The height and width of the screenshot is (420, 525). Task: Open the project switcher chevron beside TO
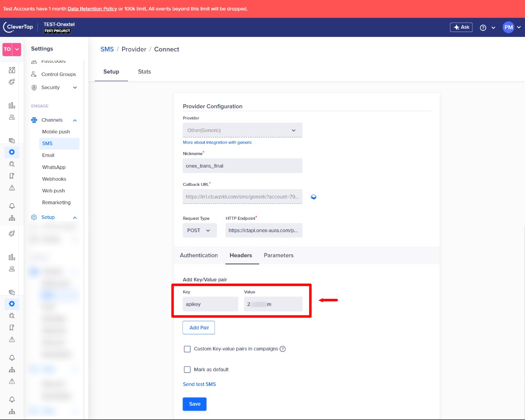[x=17, y=49]
